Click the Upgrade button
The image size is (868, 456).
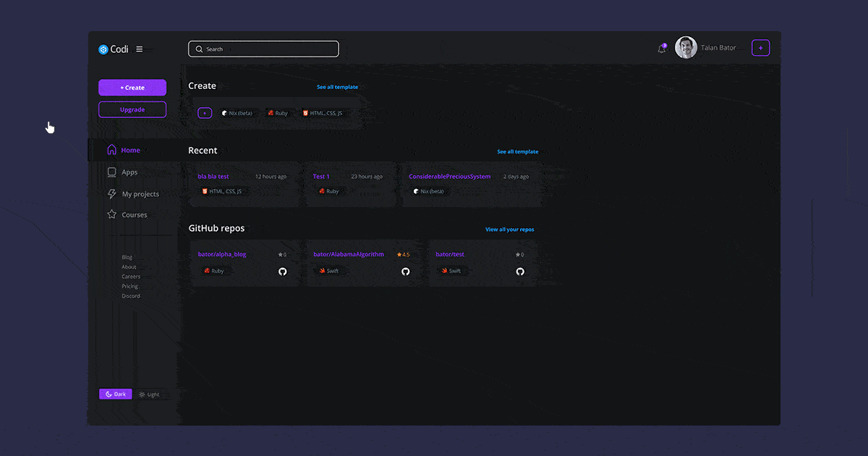pyautogui.click(x=132, y=110)
